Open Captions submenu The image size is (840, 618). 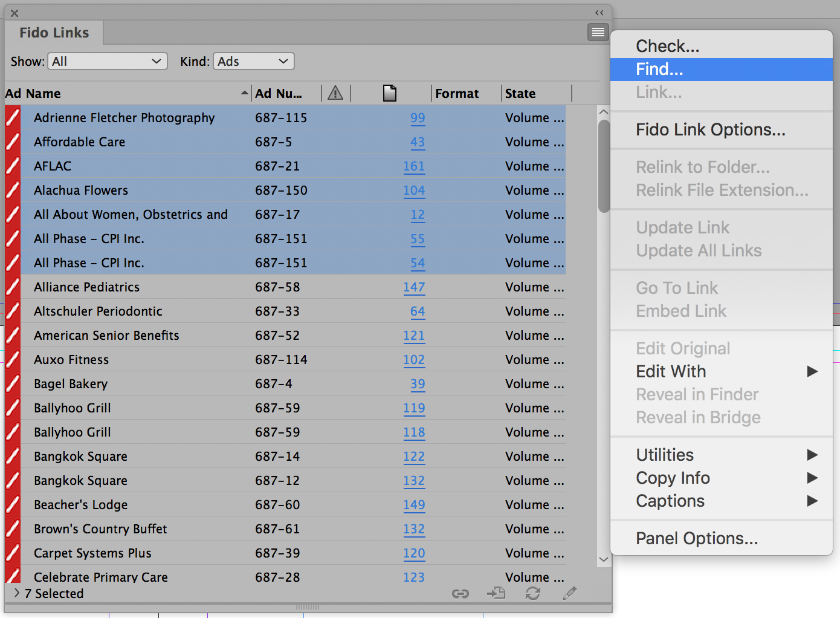[722, 501]
